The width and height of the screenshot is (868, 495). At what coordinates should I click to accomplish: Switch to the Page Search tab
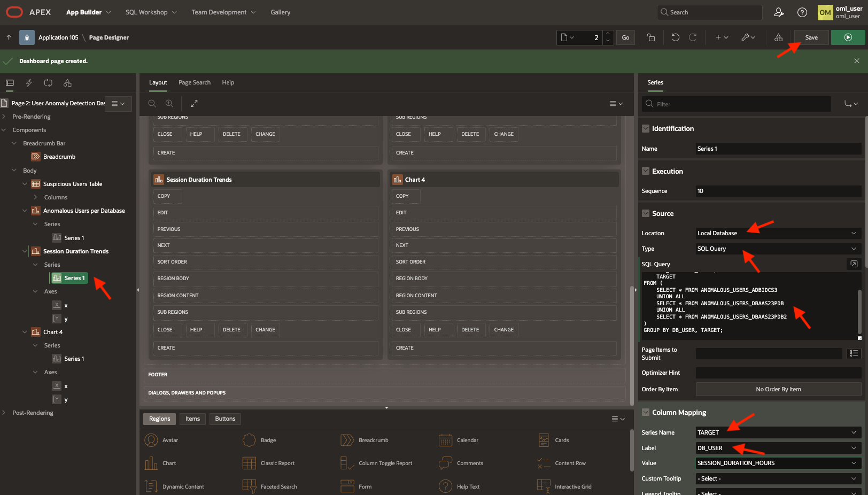tap(195, 82)
